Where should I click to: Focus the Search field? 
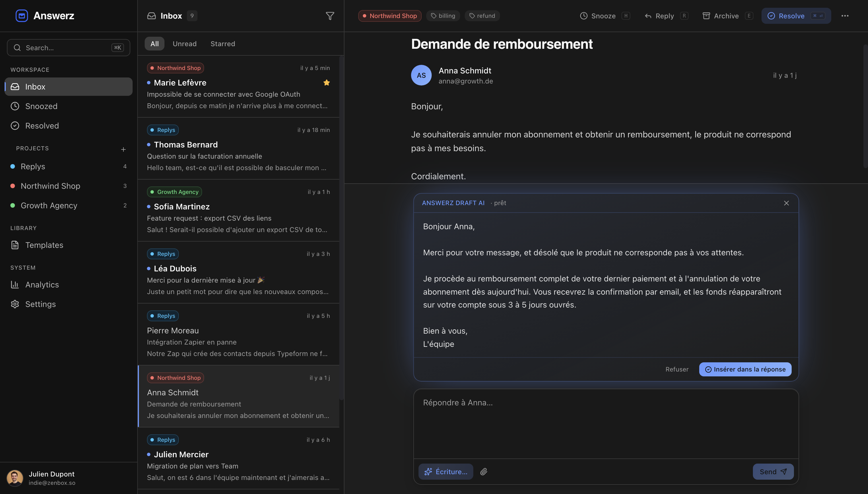coord(69,48)
